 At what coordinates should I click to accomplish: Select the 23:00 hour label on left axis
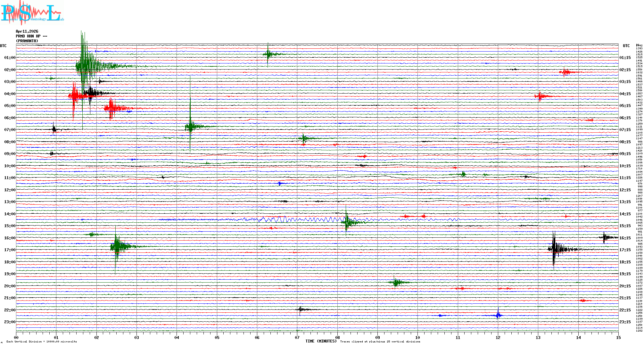click(x=10, y=322)
